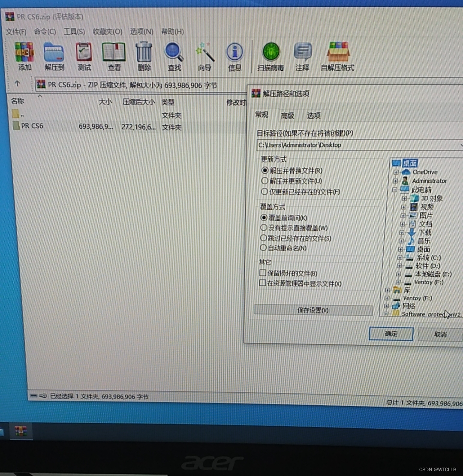The width and height of the screenshot is (463, 476).
Task: Click the 音乐 music note icon
Action: click(411, 241)
